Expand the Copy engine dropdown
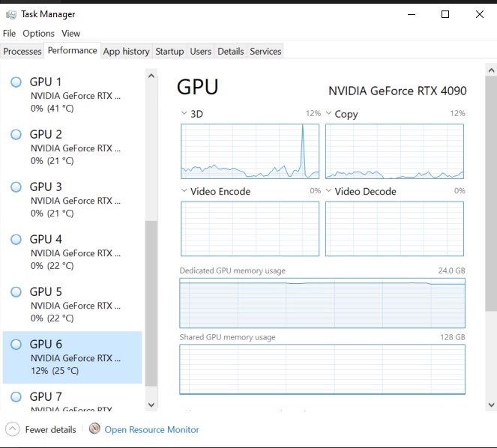This screenshot has height=448, width=497. click(329, 114)
